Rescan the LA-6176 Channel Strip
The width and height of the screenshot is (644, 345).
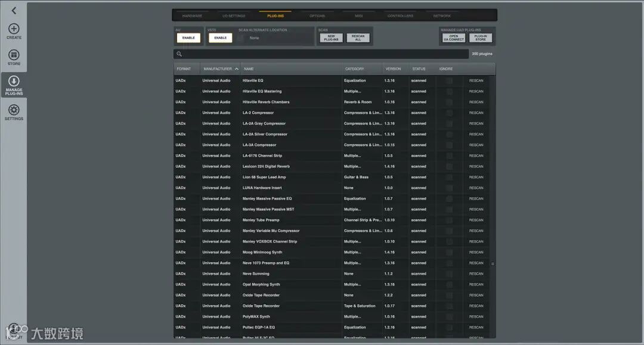point(476,156)
